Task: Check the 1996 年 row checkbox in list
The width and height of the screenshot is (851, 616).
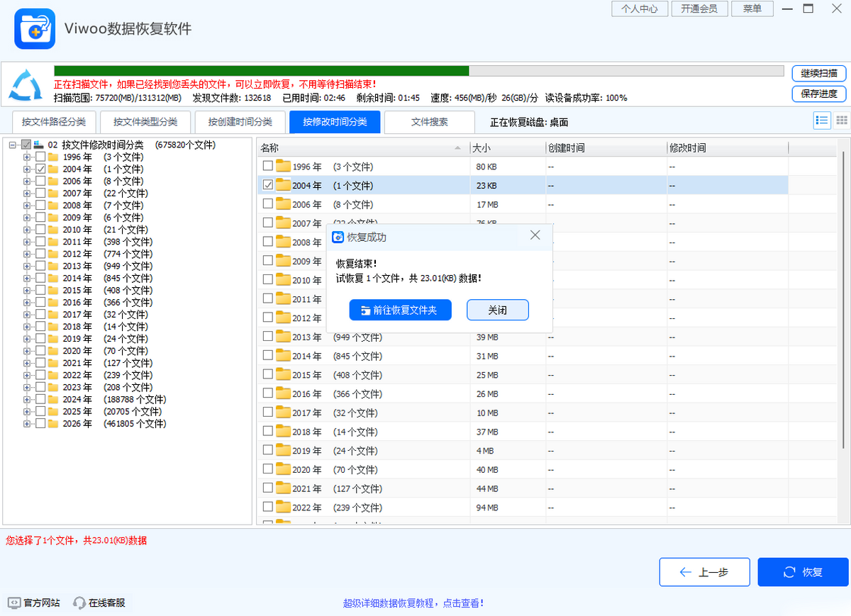Action: click(x=267, y=166)
